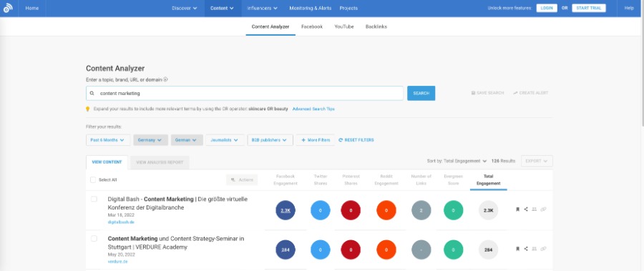Click the search magnifier icon in the input

[92, 93]
